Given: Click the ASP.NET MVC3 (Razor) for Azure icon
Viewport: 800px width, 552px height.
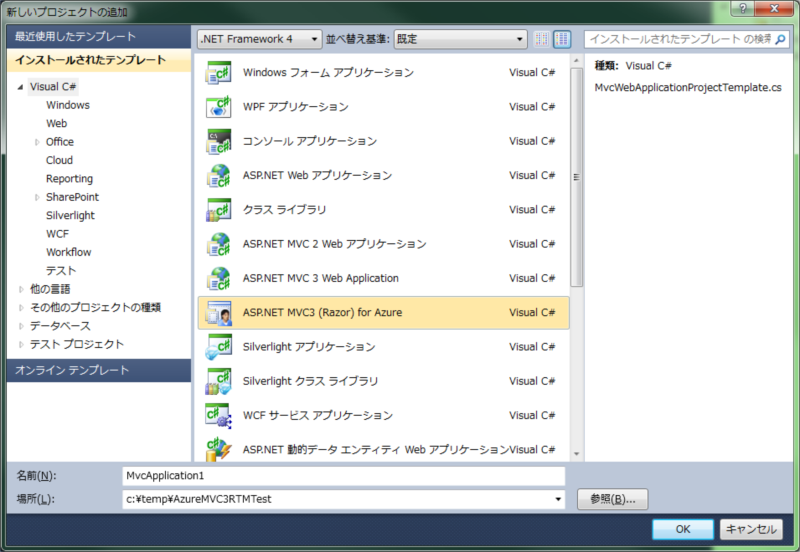Looking at the screenshot, I should click(x=218, y=312).
